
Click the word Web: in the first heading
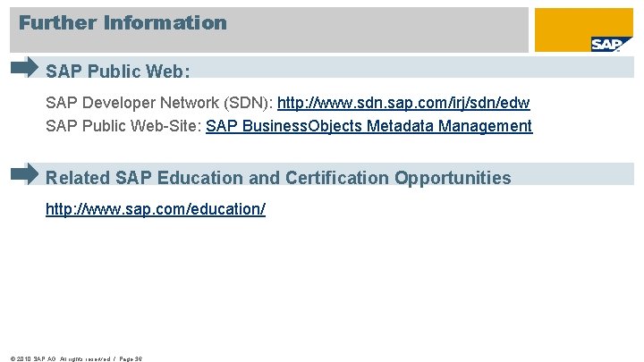tap(170, 70)
